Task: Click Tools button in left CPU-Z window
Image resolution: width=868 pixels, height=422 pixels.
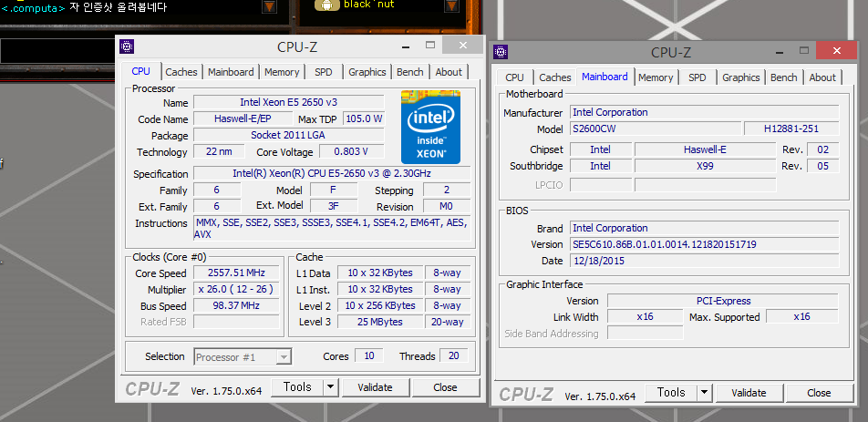Action: tap(297, 387)
